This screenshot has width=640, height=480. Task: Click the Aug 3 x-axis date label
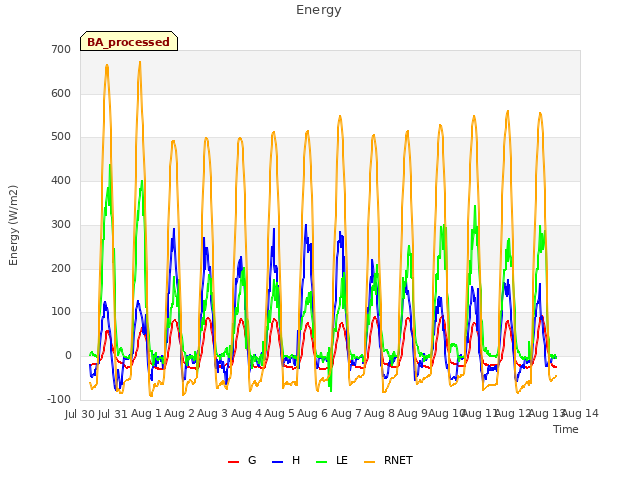(213, 413)
